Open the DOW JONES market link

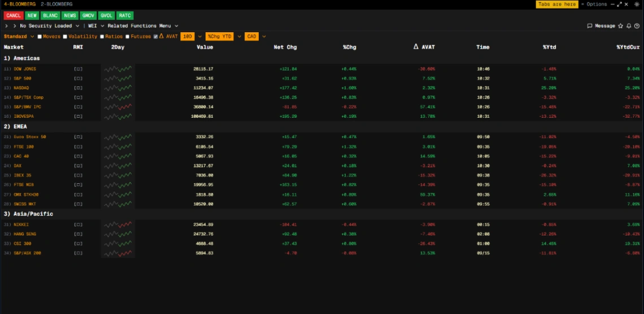point(25,68)
